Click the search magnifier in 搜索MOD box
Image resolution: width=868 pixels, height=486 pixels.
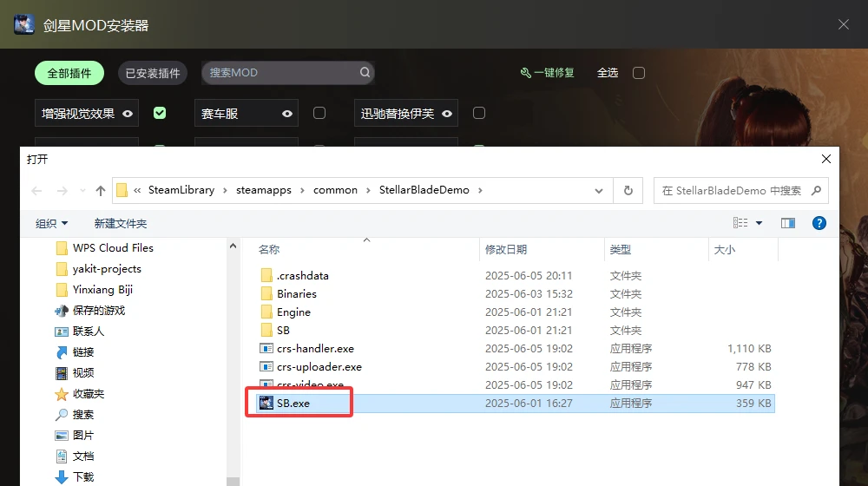[x=365, y=73]
